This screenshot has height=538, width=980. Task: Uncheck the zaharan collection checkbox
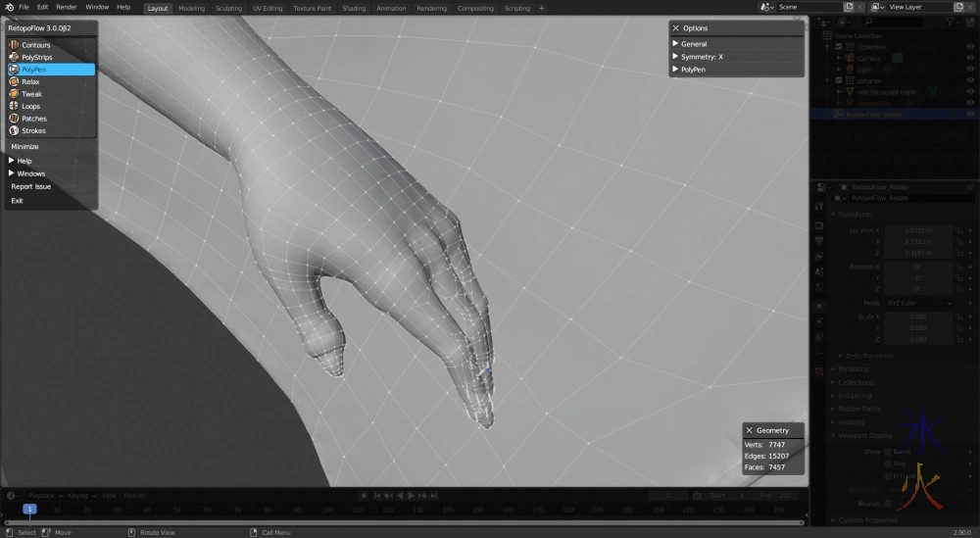[x=839, y=80]
